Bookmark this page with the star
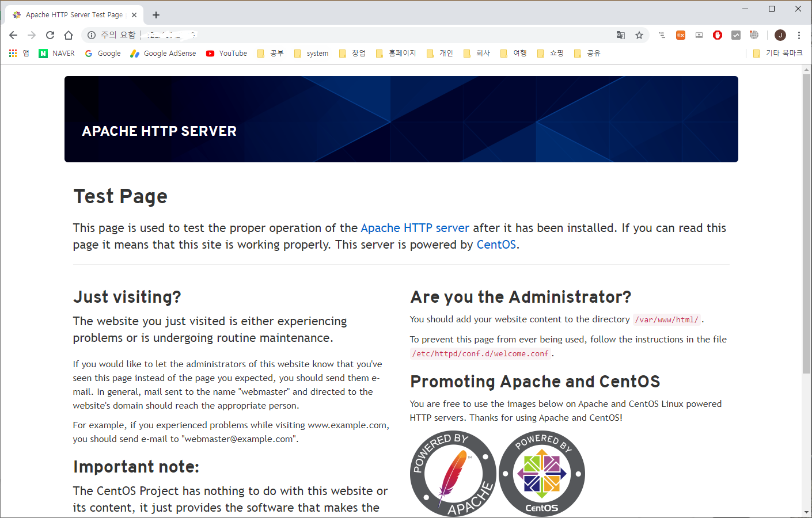812x518 pixels. (639, 35)
